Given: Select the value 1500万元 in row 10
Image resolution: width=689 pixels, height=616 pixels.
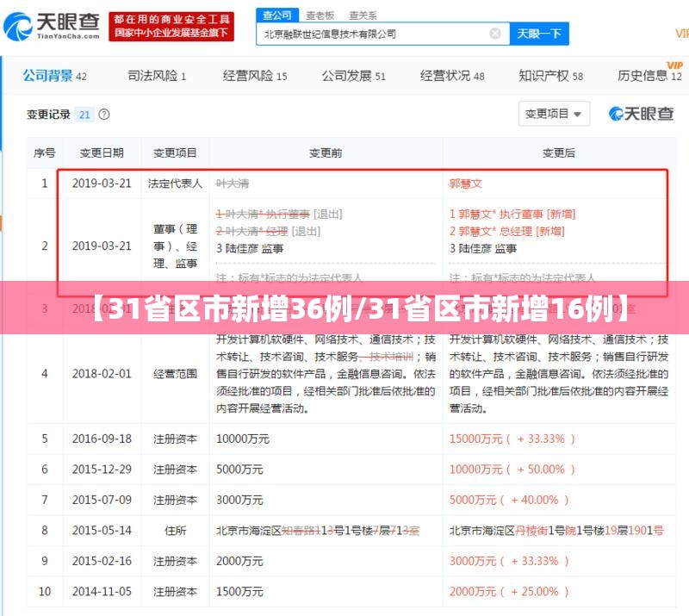Looking at the screenshot, I should click(x=239, y=592).
